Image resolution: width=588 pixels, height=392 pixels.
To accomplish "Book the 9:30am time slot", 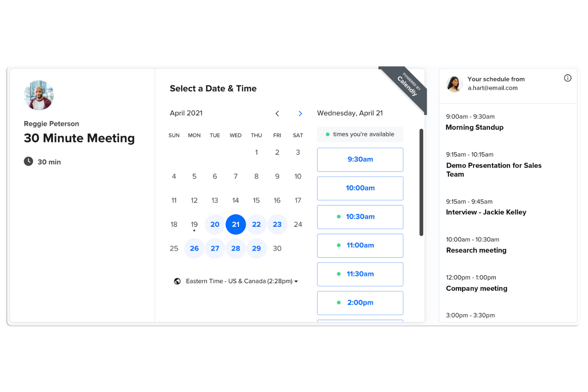I will (x=360, y=159).
